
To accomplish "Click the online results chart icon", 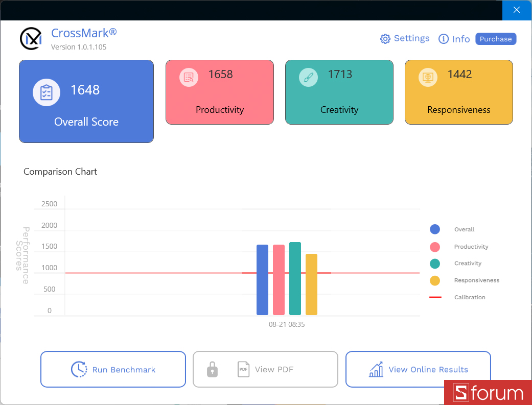I will click(x=376, y=369).
